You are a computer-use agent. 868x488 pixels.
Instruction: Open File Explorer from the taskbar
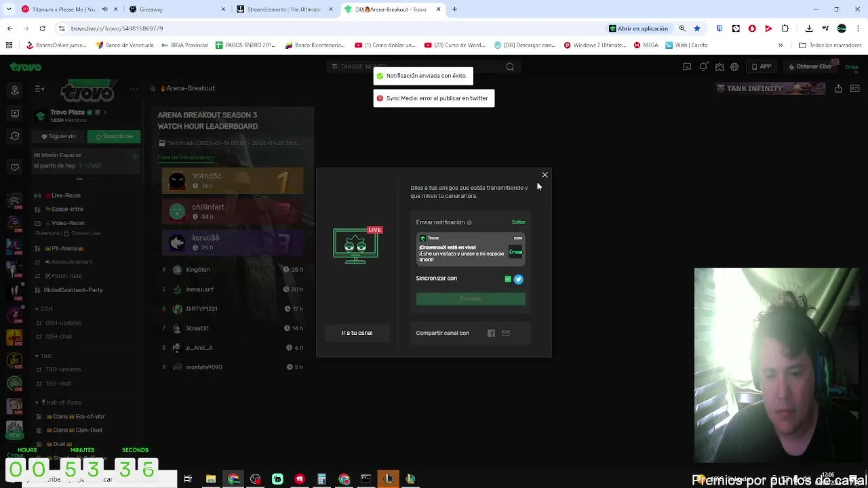click(211, 479)
